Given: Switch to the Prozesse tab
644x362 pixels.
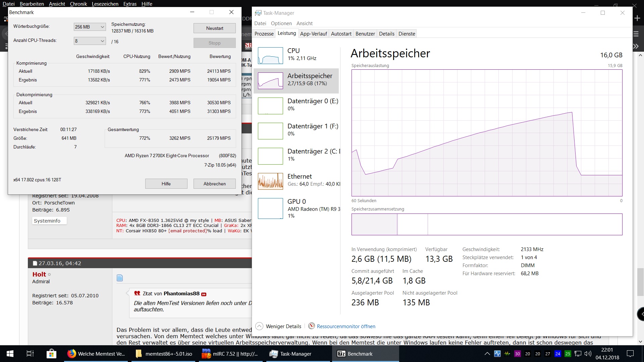Looking at the screenshot, I should (x=264, y=34).
